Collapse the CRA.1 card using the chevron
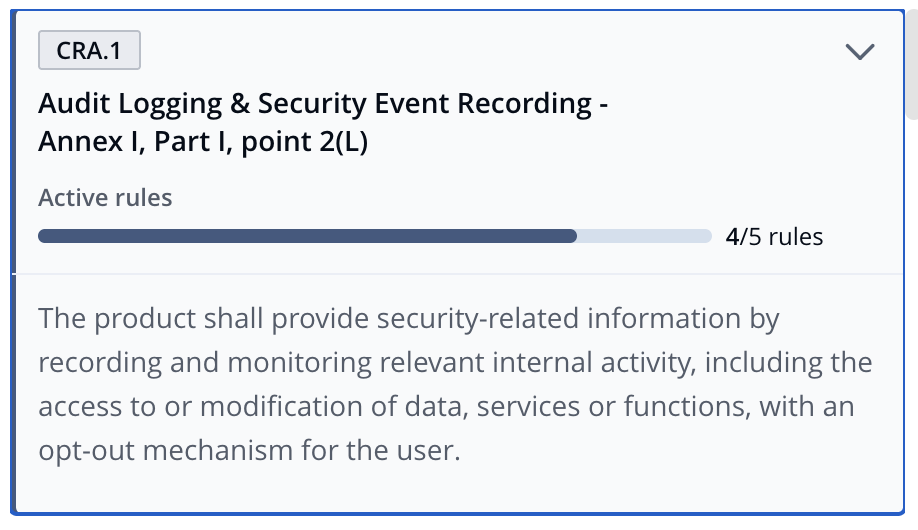 pos(859,52)
